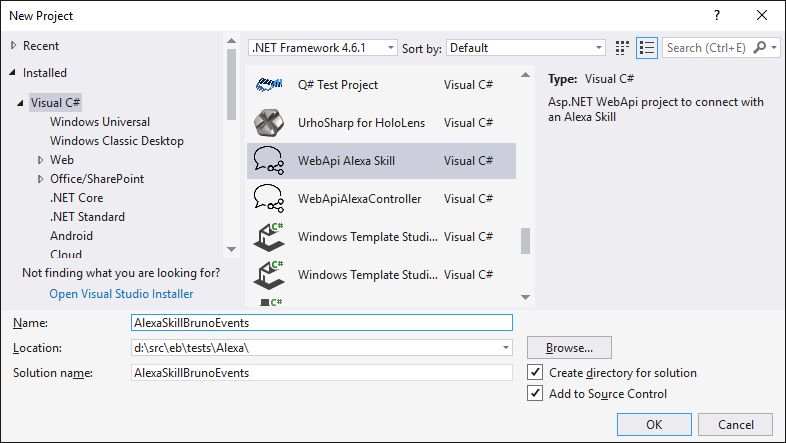This screenshot has height=443, width=786.
Task: Open the .NET Framework version dropdown
Action: [x=322, y=47]
